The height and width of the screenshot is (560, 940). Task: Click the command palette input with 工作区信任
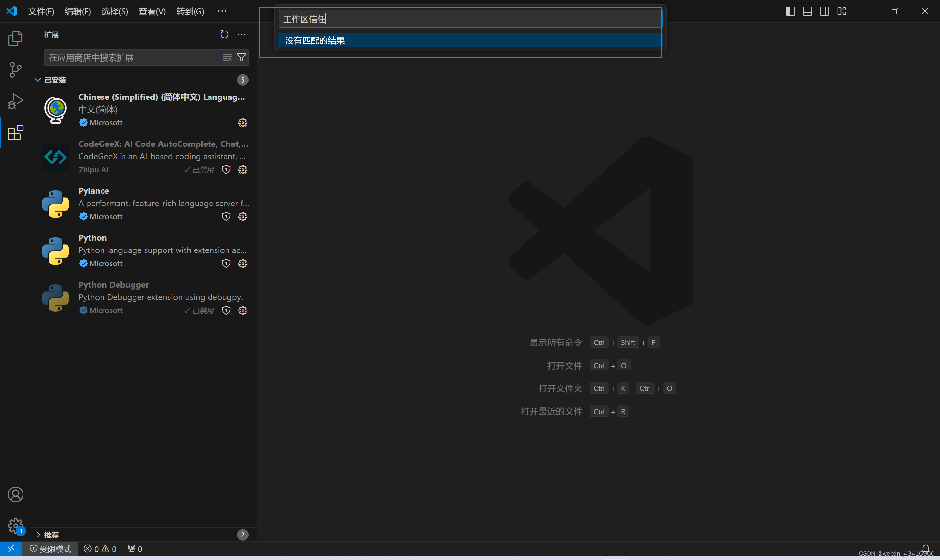[x=470, y=19]
